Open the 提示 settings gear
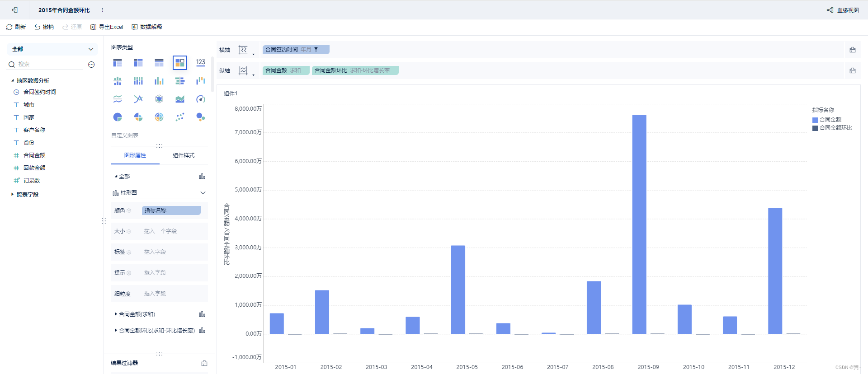The width and height of the screenshot is (868, 374). (129, 273)
